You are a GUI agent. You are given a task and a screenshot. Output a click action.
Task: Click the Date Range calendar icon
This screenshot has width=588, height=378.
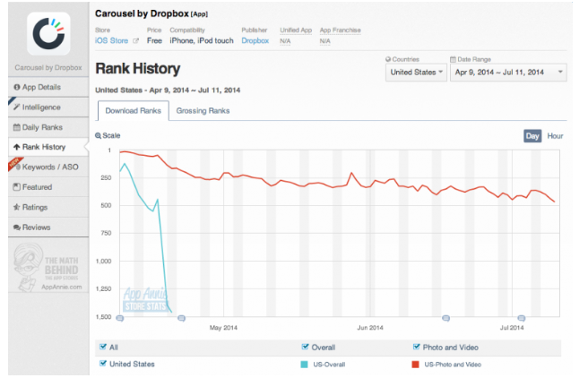click(453, 59)
